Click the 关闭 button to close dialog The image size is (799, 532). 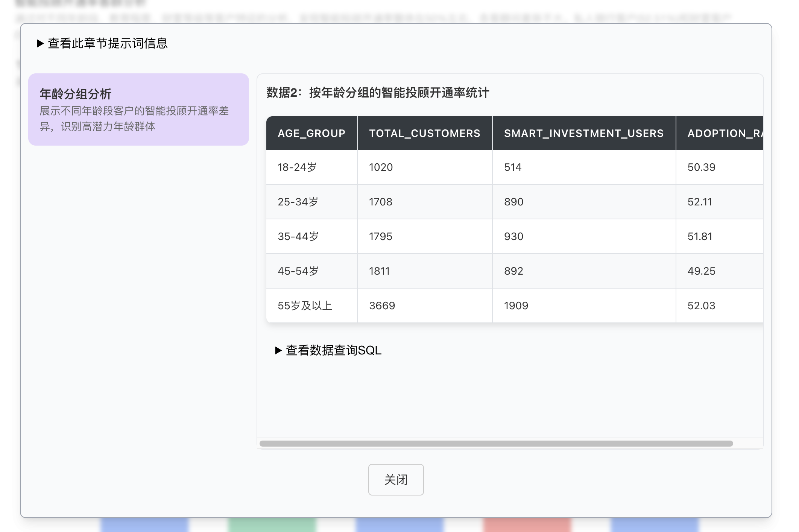pyautogui.click(x=396, y=480)
